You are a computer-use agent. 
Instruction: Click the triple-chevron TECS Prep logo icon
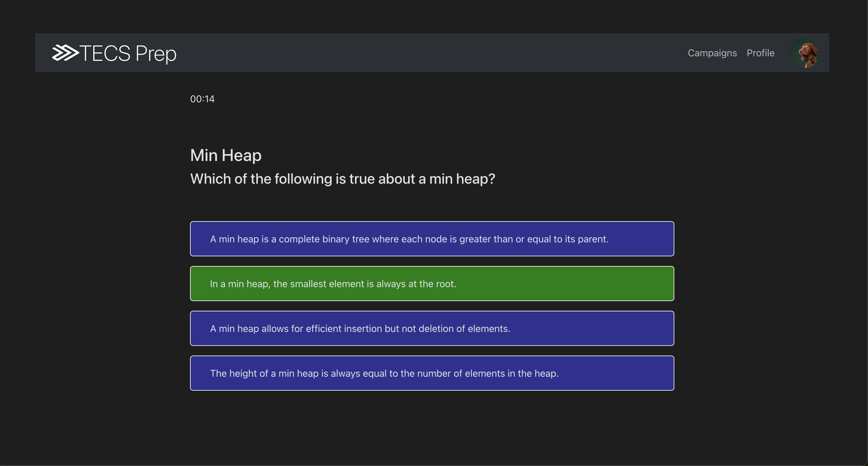(x=65, y=53)
